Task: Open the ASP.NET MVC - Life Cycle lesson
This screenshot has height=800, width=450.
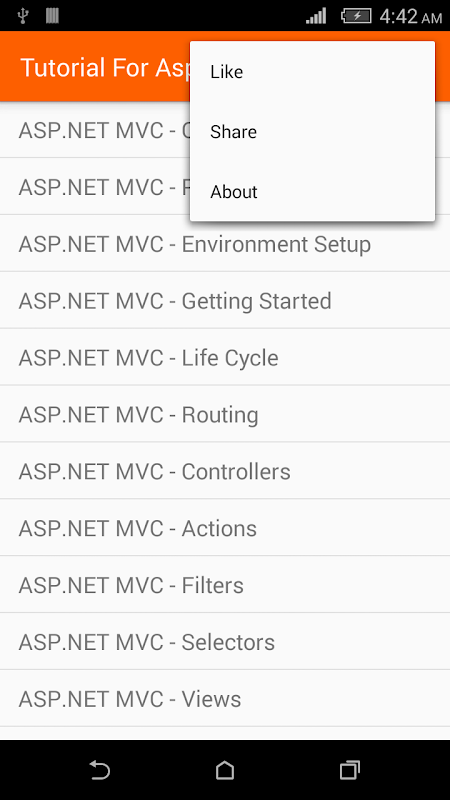Action: pos(225,358)
